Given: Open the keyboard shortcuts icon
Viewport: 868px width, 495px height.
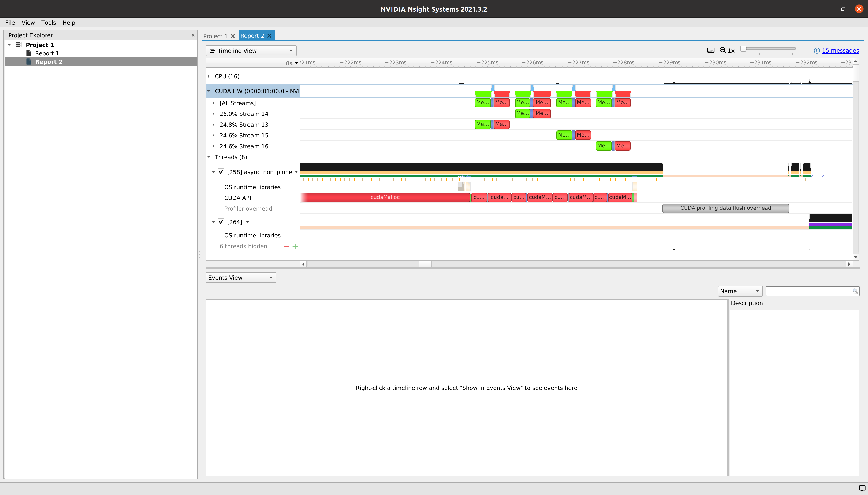Looking at the screenshot, I should pos(710,50).
